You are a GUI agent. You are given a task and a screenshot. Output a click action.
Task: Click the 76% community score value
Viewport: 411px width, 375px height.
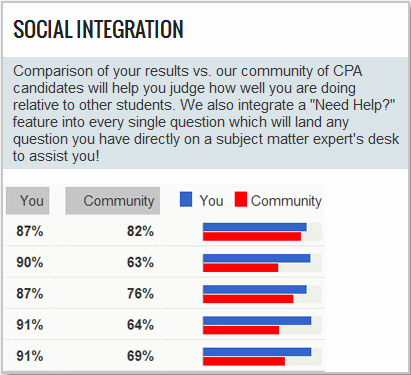pos(140,294)
